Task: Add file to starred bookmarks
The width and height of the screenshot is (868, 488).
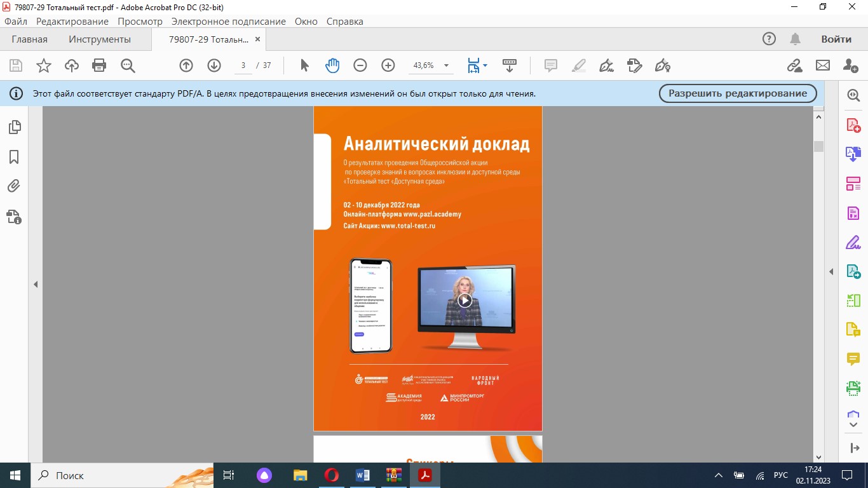Action: [x=43, y=65]
